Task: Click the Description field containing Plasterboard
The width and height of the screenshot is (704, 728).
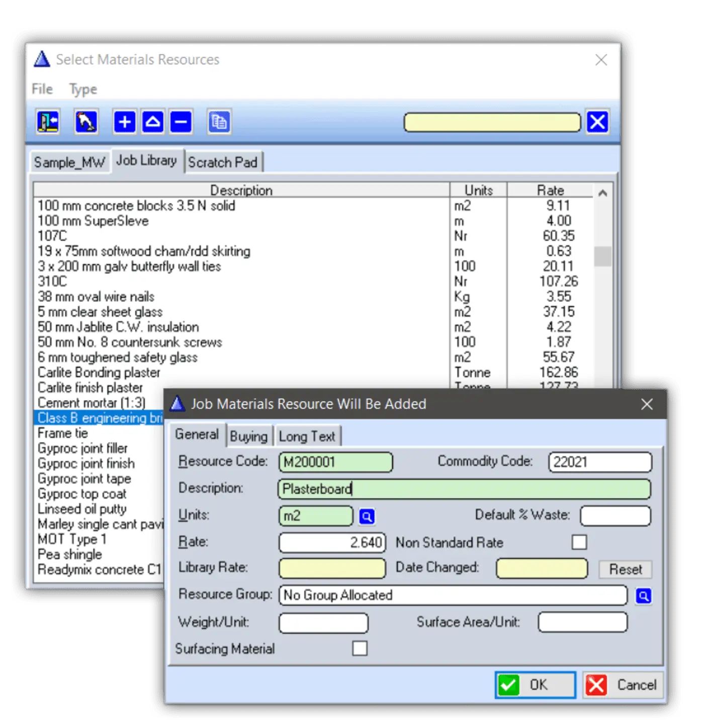Action: 465,489
